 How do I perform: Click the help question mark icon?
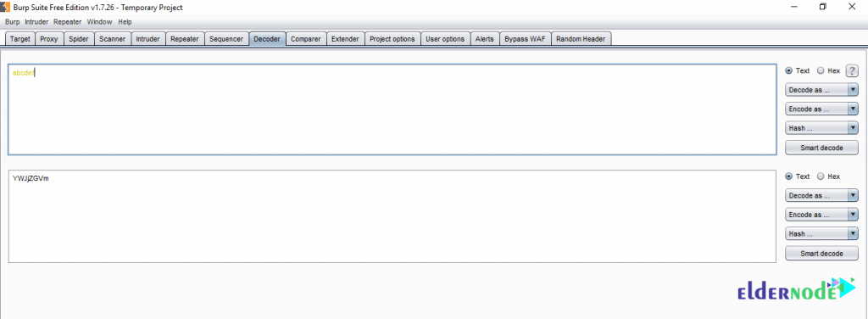point(852,71)
